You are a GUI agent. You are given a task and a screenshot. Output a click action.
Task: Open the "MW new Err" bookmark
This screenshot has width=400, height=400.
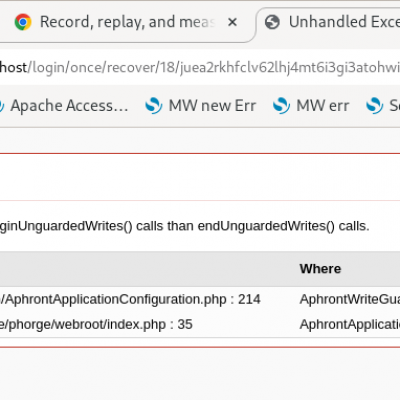pyautogui.click(x=212, y=106)
